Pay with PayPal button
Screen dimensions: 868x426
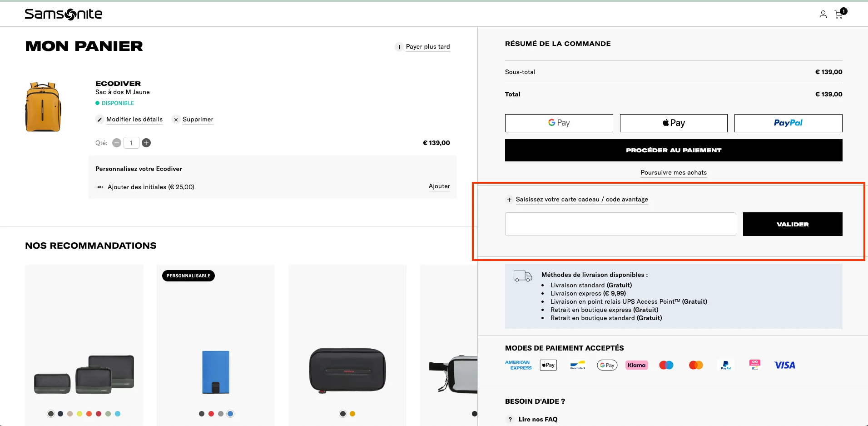(x=788, y=123)
